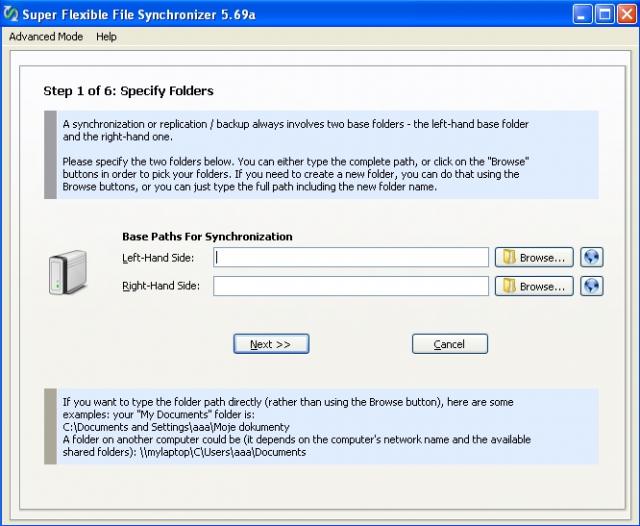Click the internet globe icon for Right-Hand Side
The height and width of the screenshot is (526, 640).
[592, 286]
